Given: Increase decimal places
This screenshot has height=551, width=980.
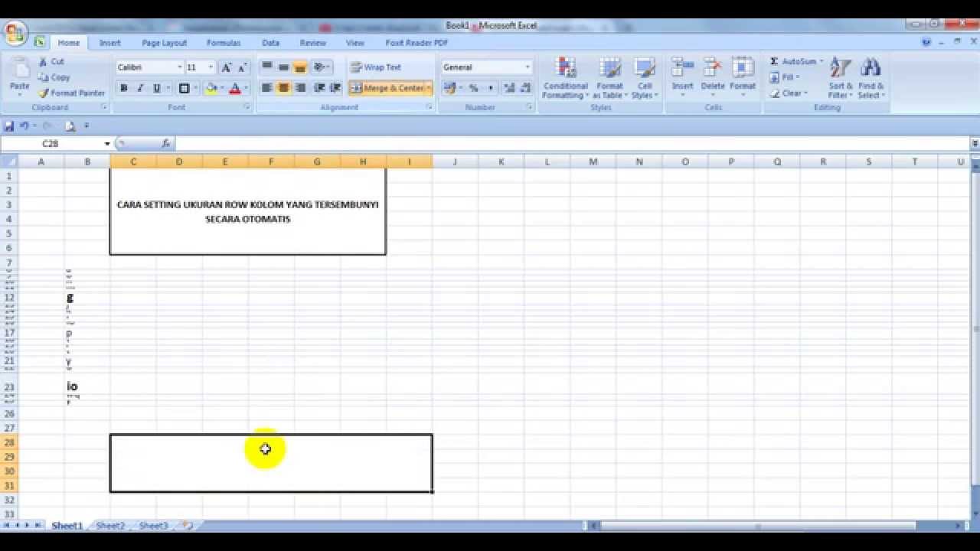Looking at the screenshot, I should point(508,88).
